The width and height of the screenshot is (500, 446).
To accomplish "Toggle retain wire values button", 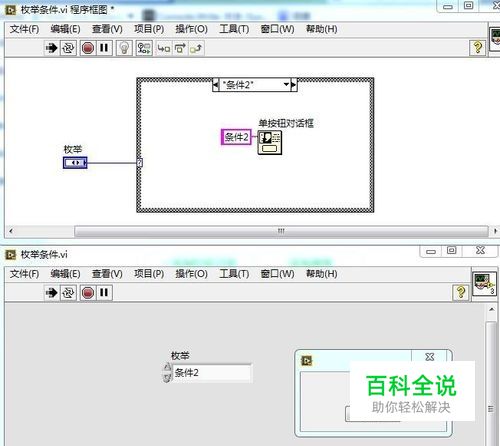I will pyautogui.click(x=144, y=48).
